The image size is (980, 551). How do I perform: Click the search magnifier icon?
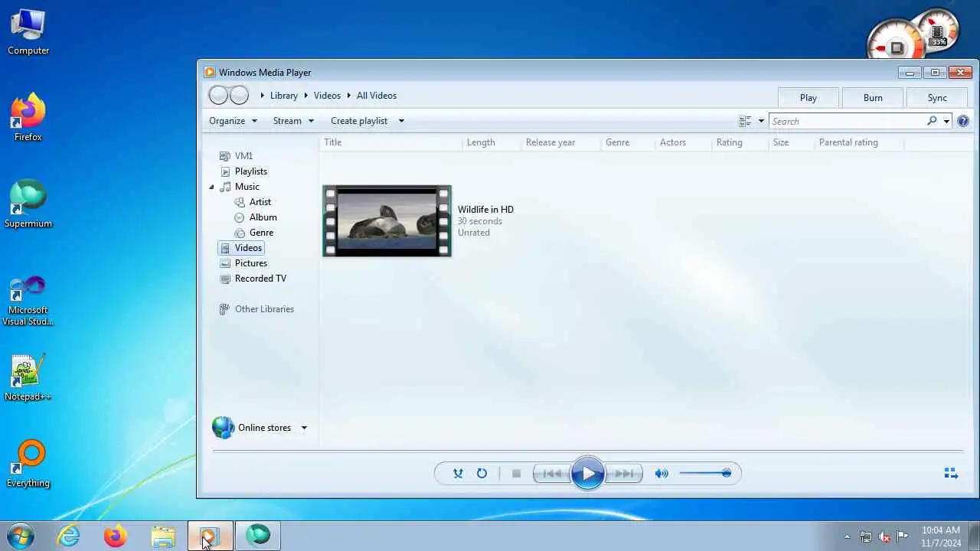[932, 121]
